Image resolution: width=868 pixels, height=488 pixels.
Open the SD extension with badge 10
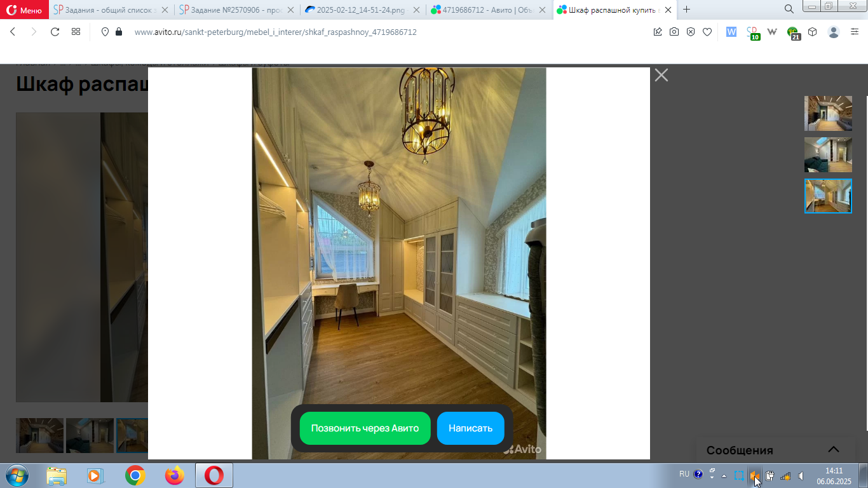pyautogui.click(x=752, y=32)
